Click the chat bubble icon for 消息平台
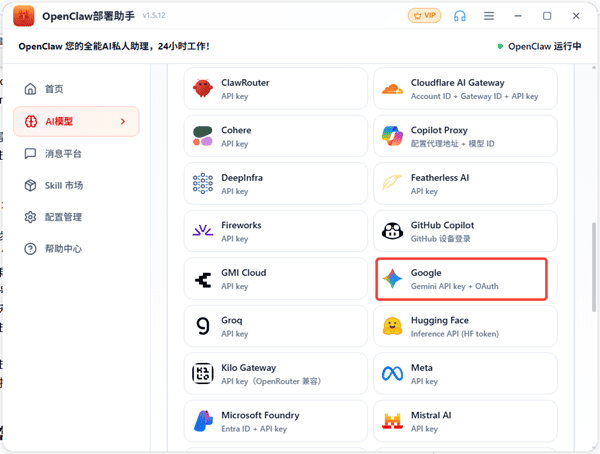This screenshot has width=600, height=454. tap(30, 154)
